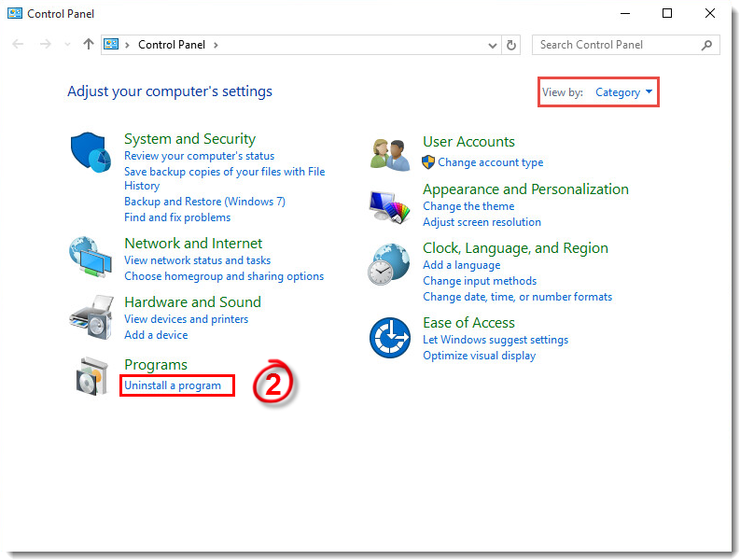
Task: Click the Search Control Panel field
Action: point(616,45)
